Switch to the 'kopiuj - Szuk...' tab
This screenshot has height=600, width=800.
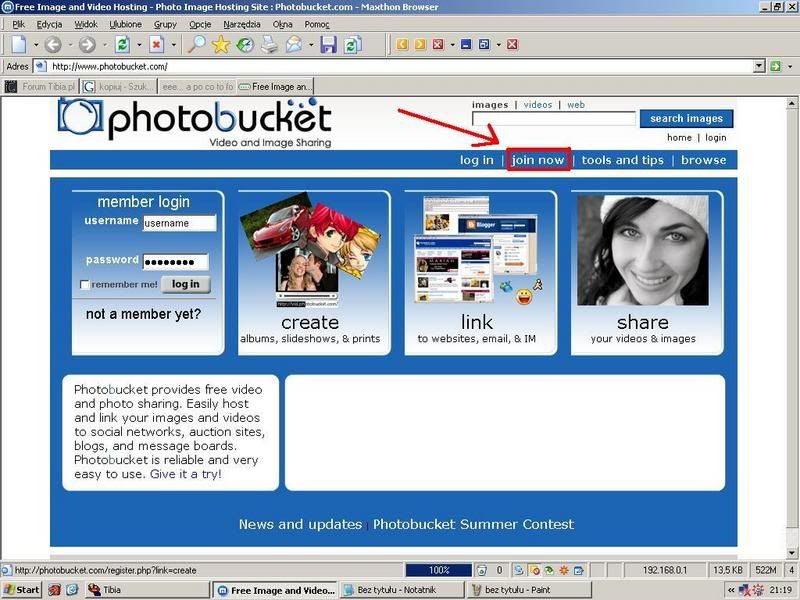tap(118, 87)
